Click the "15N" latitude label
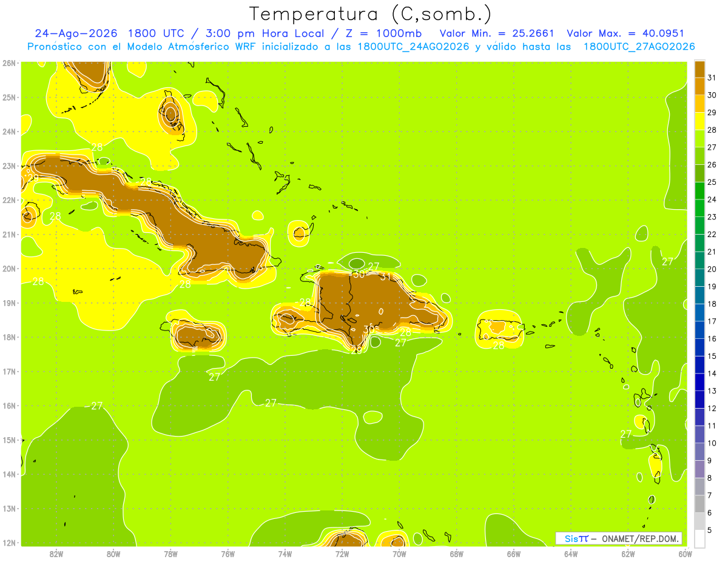The image size is (728, 562). [x=8, y=440]
